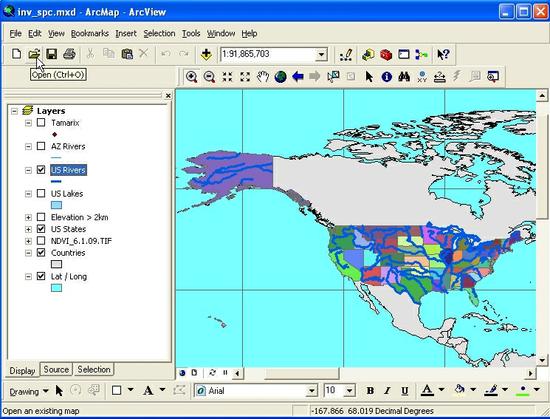Viewport: 550px width, 419px height.
Task: Switch to Data View icon below map
Action: pos(182,373)
